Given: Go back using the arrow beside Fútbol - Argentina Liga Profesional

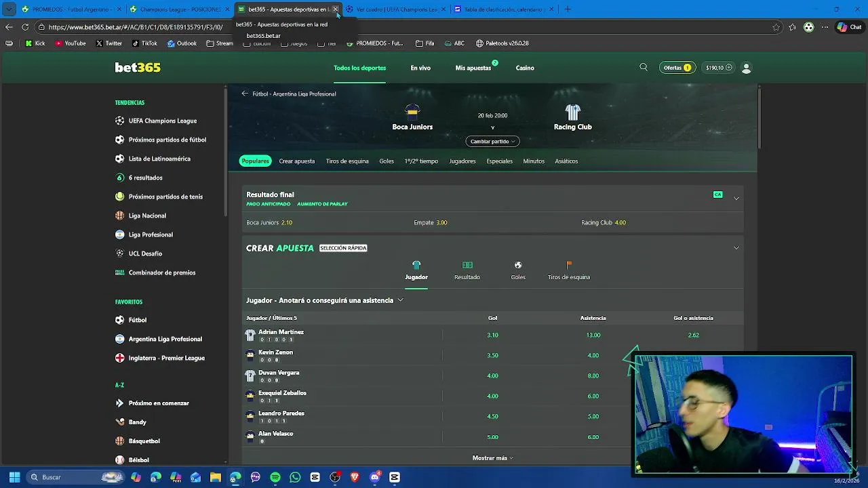Looking at the screenshot, I should [x=245, y=94].
